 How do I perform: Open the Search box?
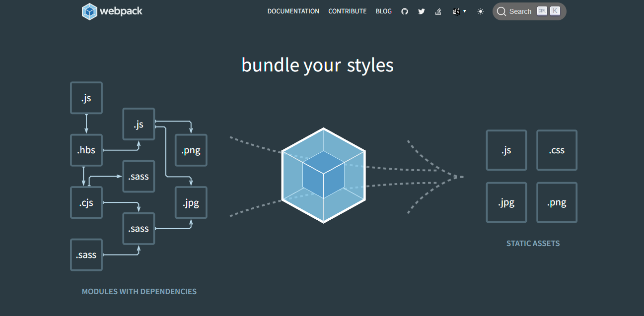point(529,11)
